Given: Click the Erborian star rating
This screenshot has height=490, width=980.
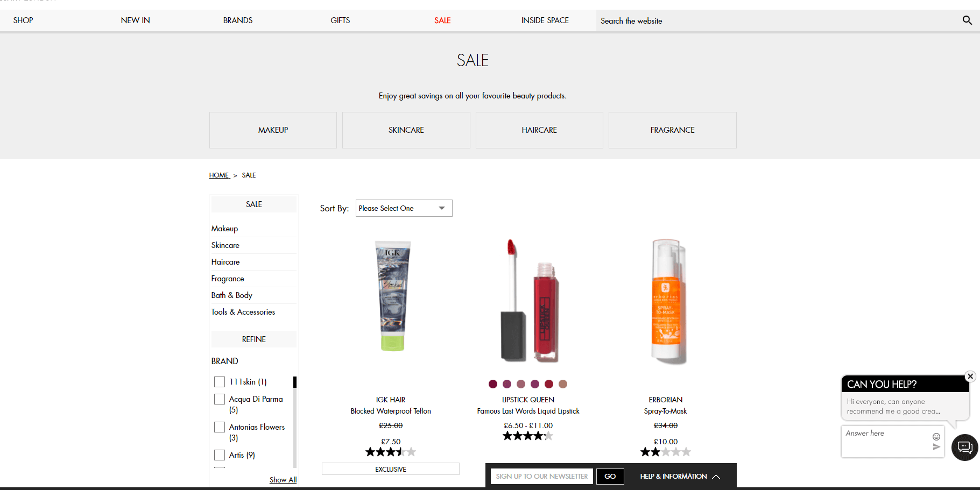Looking at the screenshot, I should (666, 452).
